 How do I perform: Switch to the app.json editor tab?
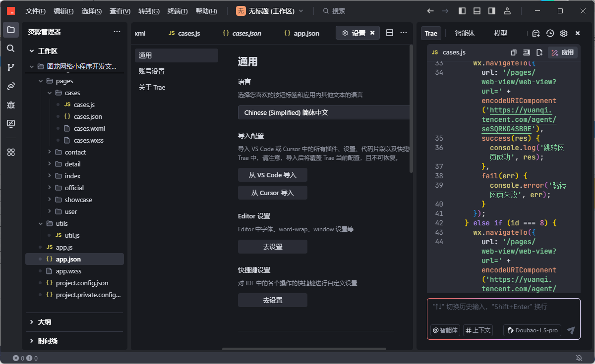(x=302, y=33)
